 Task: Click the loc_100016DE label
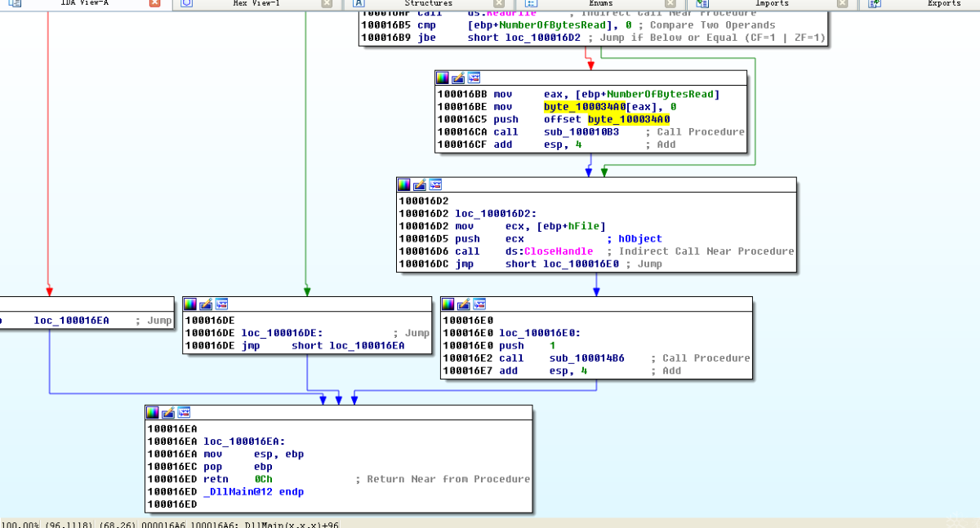282,333
